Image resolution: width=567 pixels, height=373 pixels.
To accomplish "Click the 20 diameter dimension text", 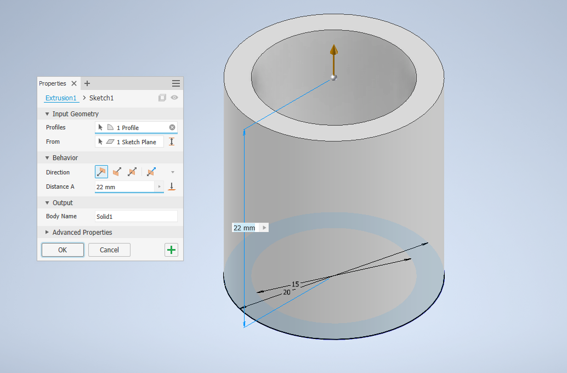I will [x=287, y=292].
